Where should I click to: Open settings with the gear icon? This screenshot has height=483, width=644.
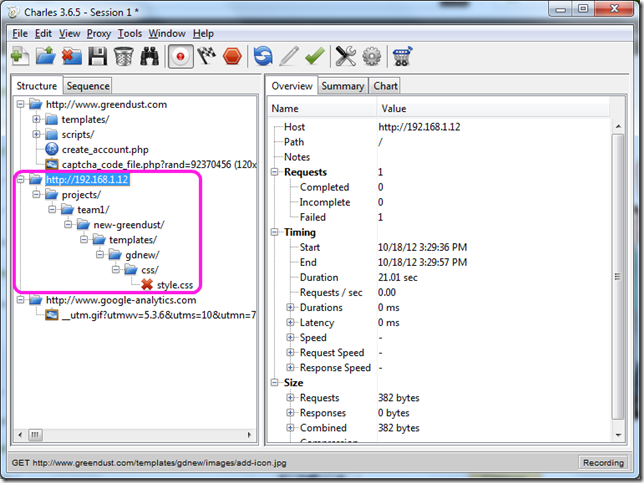click(372, 56)
